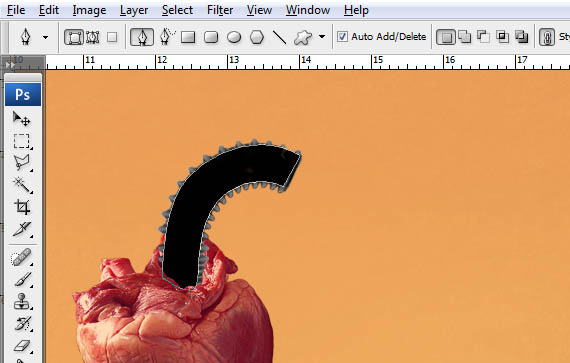Choose the Line shape tool

(x=279, y=37)
